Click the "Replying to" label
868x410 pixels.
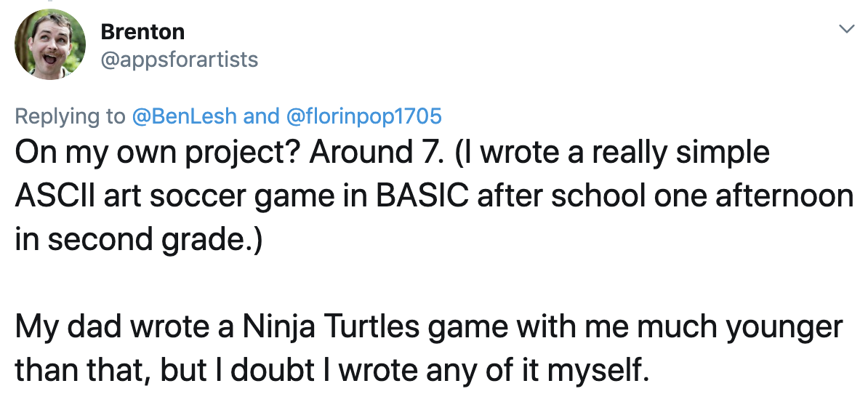point(70,116)
